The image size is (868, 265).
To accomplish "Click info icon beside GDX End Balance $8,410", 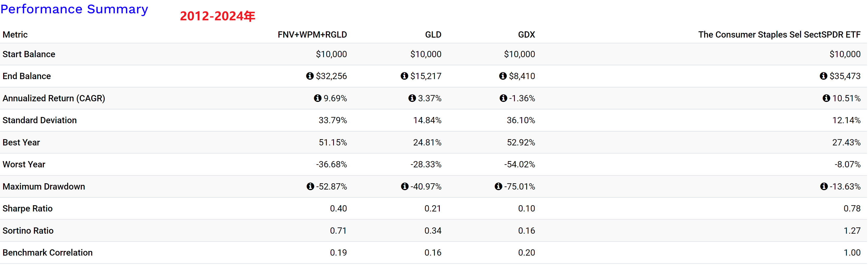I will [x=503, y=76].
